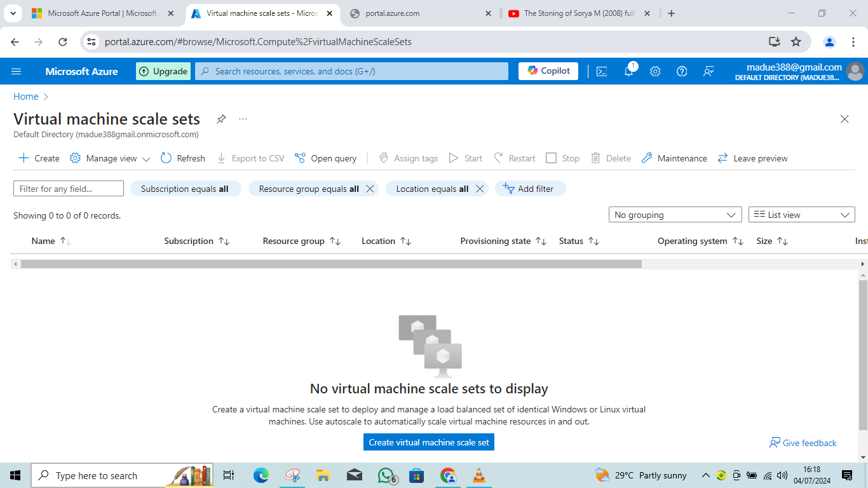Screen dimensions: 868x488
Task: Expand the Manage view dropdown
Action: (x=110, y=158)
